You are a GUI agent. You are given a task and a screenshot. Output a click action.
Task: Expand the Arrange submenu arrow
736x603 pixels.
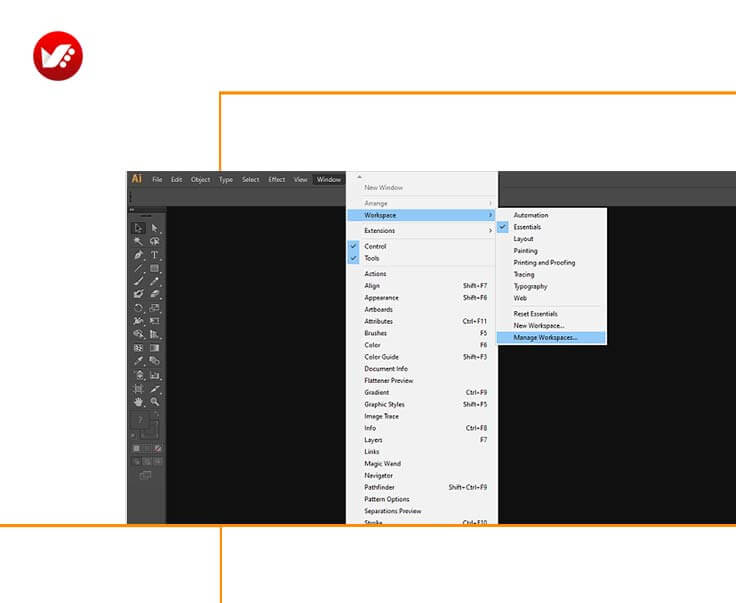(491, 203)
